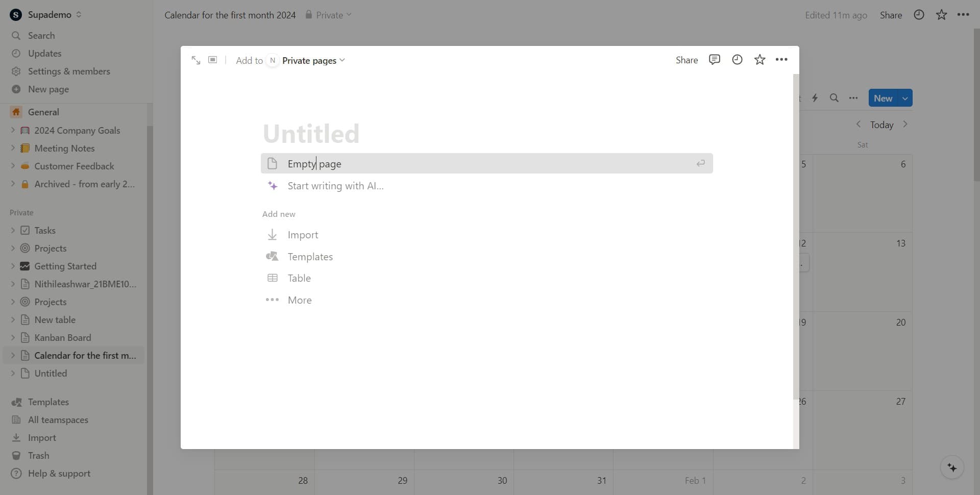The height and width of the screenshot is (495, 980).
Task: Open Notion AI sparkle button bottom right
Action: tap(952, 467)
